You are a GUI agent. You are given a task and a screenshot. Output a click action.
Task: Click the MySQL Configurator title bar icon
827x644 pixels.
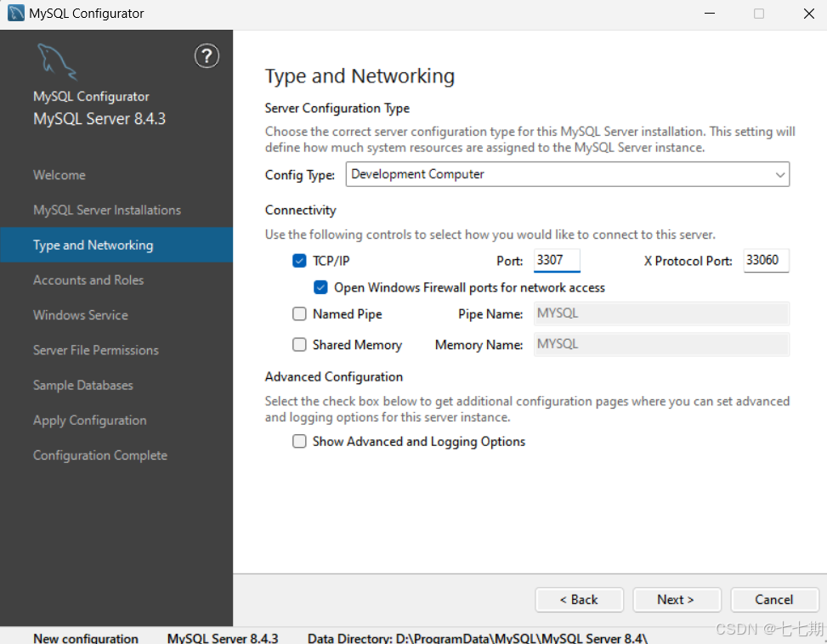pos(16,14)
